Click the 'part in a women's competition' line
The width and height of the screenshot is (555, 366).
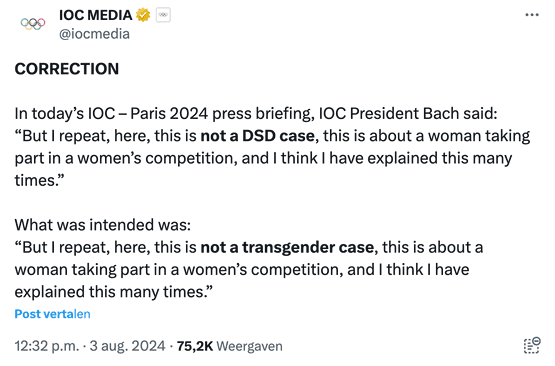click(x=263, y=158)
